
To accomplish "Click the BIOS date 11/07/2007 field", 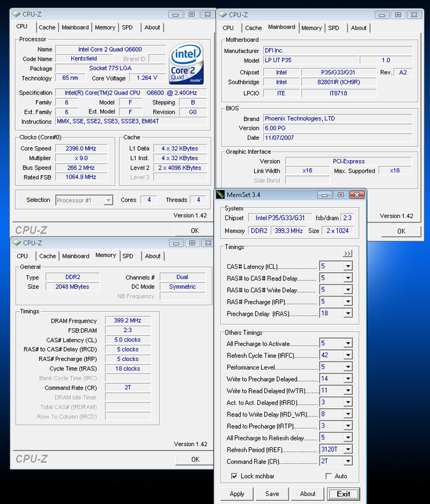I will (x=338, y=137).
